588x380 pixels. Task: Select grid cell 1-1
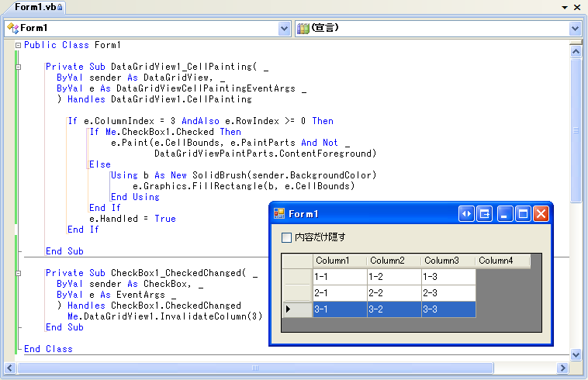340,277
